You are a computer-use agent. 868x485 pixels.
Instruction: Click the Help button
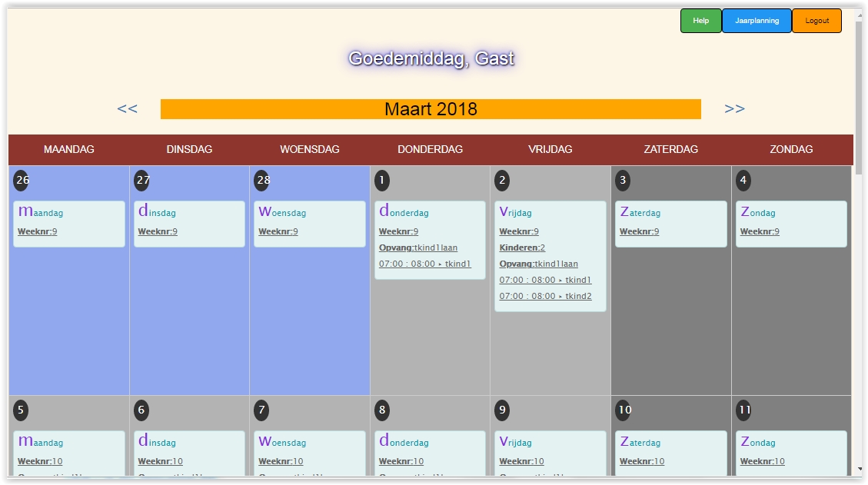[x=700, y=21]
